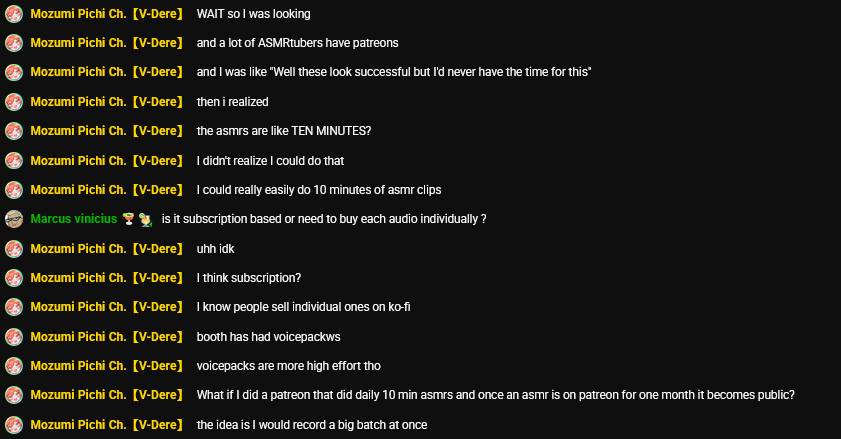Viewport: 841px width, 439px height.
Task: Click avatar beside 'uhh idk' message
Action: pos(14,249)
